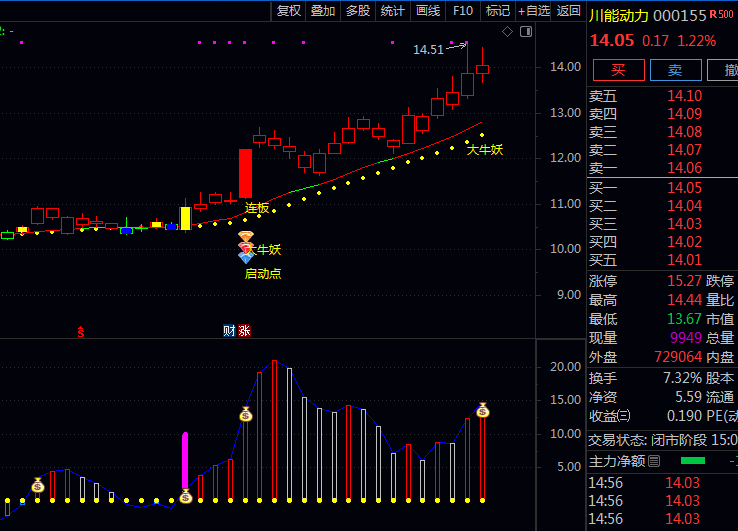Click money bag icon on 连板 volume bar
This screenshot has width=738, height=531.
pos(246,414)
